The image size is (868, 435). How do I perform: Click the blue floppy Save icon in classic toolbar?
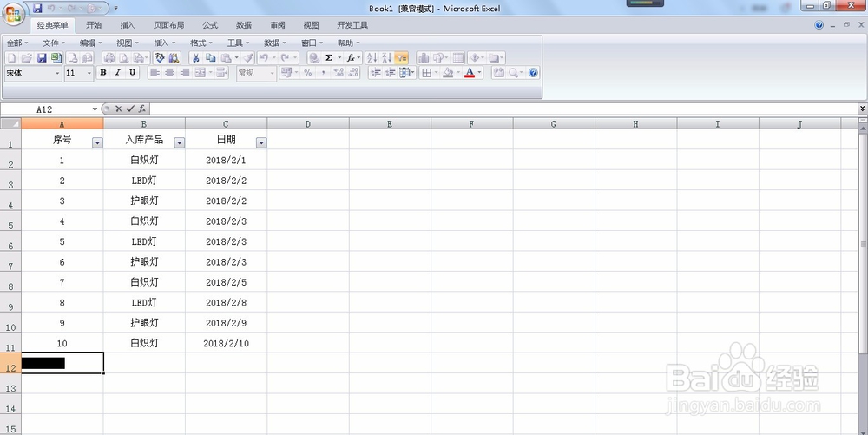(42, 57)
